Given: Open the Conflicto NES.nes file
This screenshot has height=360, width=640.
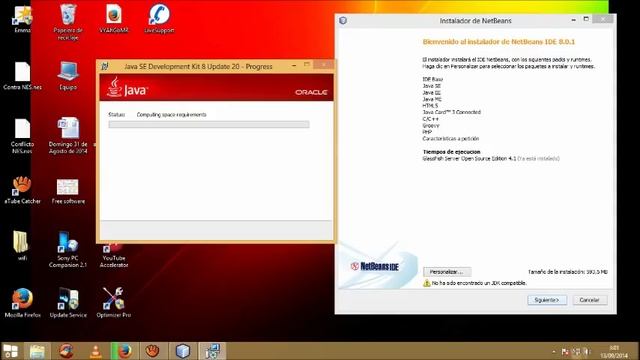Looking at the screenshot, I should coord(22,136).
